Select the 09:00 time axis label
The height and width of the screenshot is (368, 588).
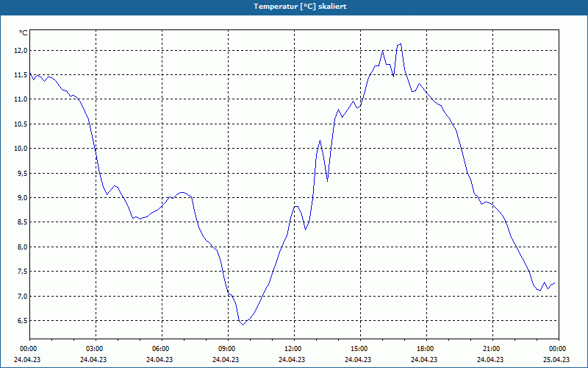[x=228, y=349]
